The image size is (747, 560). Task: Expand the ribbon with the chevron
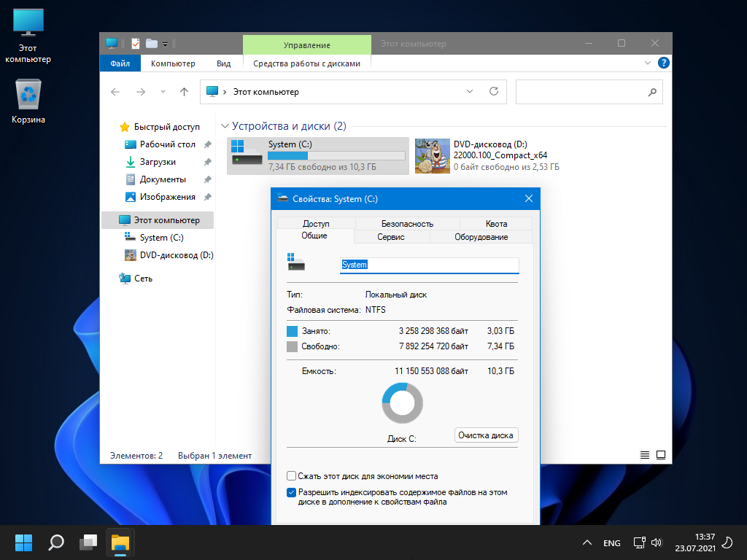tap(648, 63)
